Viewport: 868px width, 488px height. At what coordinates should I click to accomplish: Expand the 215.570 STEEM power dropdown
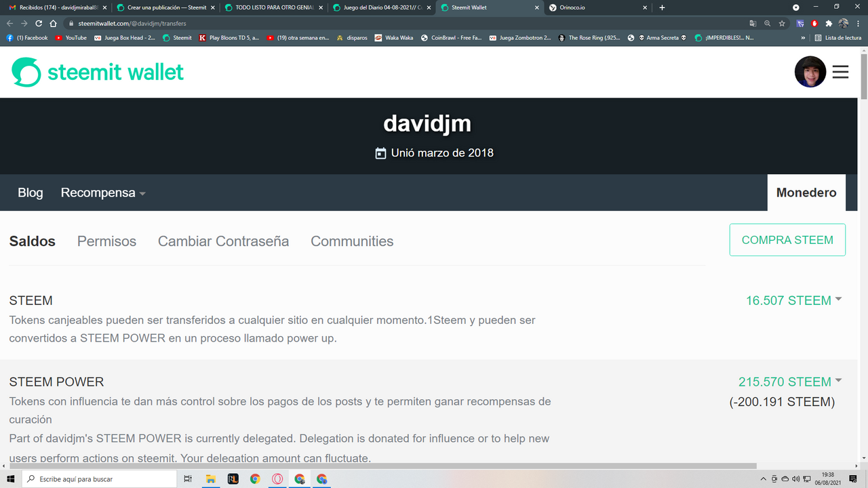click(790, 382)
